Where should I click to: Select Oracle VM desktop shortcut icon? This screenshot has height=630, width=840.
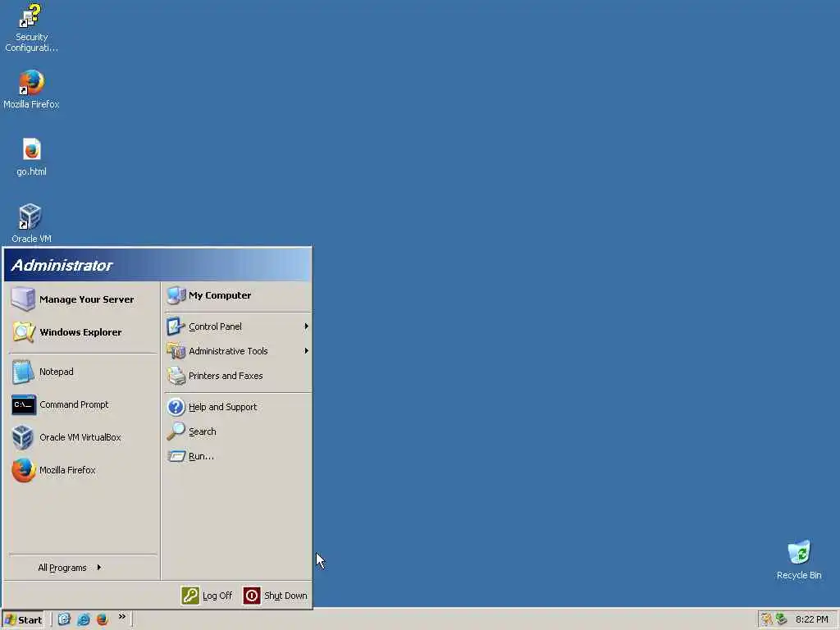click(x=31, y=223)
